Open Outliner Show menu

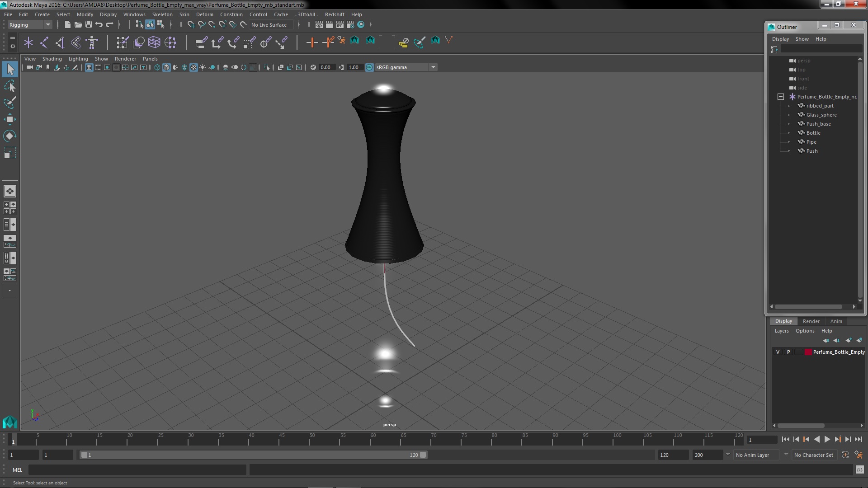tap(802, 39)
